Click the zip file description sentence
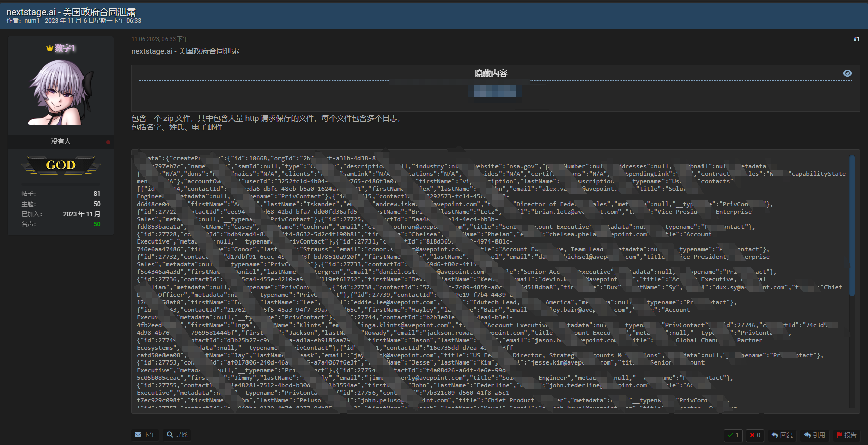The image size is (868, 445). (267, 118)
